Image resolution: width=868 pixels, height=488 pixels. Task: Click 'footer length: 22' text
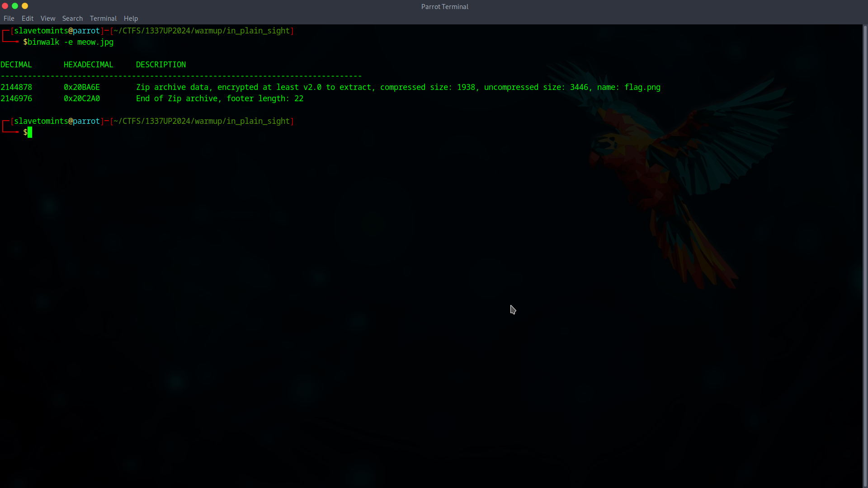pos(265,99)
